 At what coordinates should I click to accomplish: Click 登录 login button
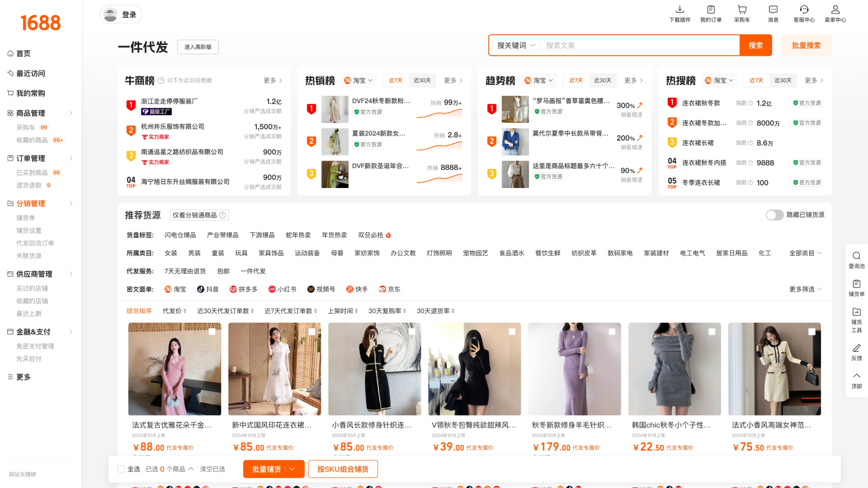pos(121,15)
